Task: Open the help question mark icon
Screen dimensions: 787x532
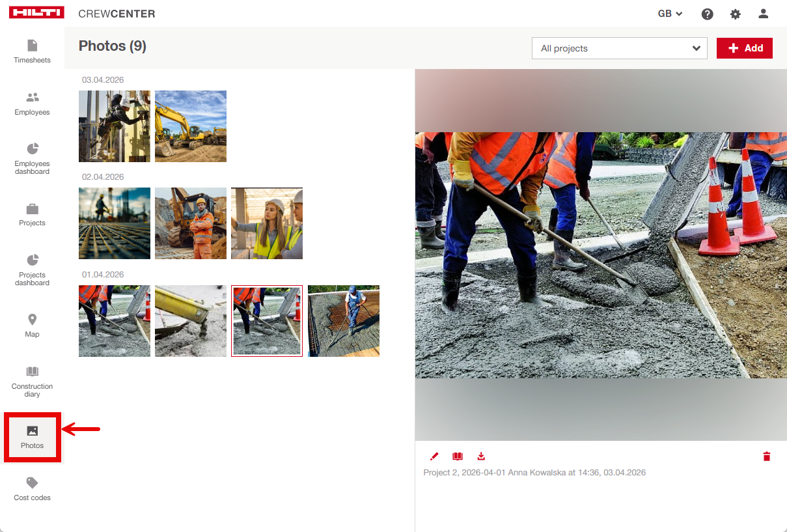Action: tap(707, 14)
